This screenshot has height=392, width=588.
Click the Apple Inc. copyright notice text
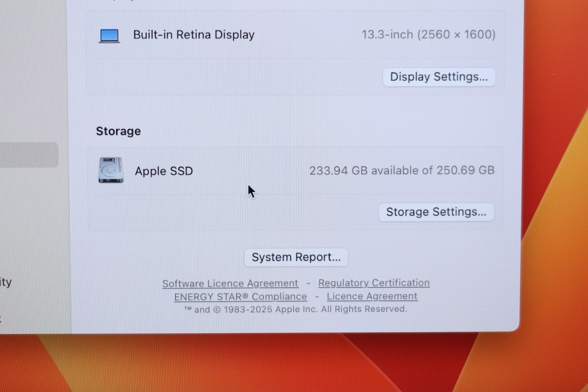tap(296, 309)
